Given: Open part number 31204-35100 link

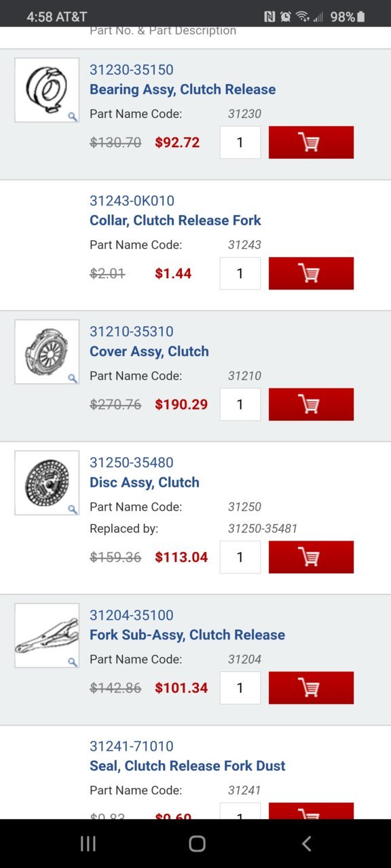Looking at the screenshot, I should click(x=132, y=615).
